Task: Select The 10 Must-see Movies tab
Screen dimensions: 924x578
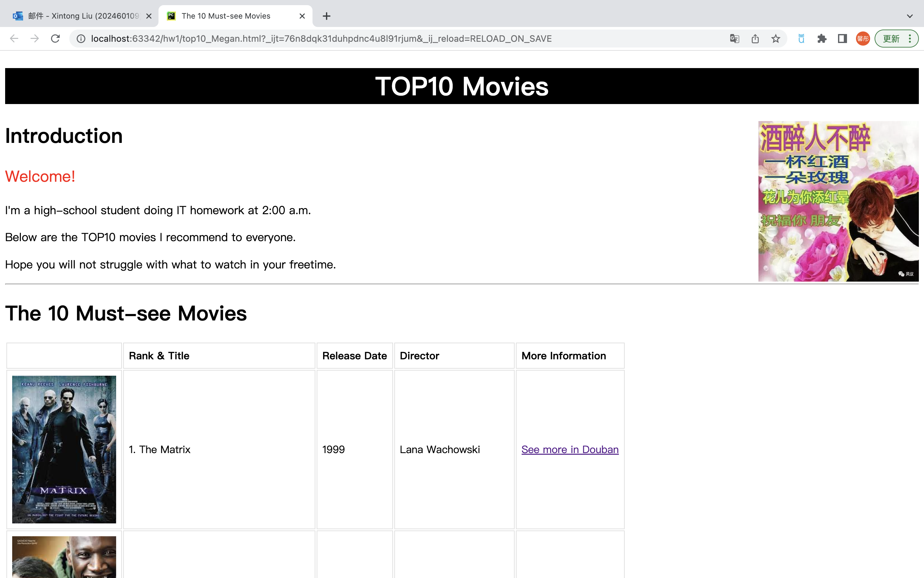Action: (x=235, y=16)
